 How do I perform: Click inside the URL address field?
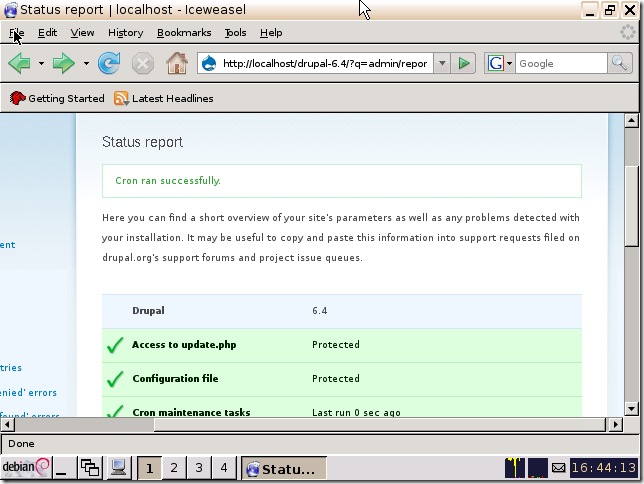point(324,63)
